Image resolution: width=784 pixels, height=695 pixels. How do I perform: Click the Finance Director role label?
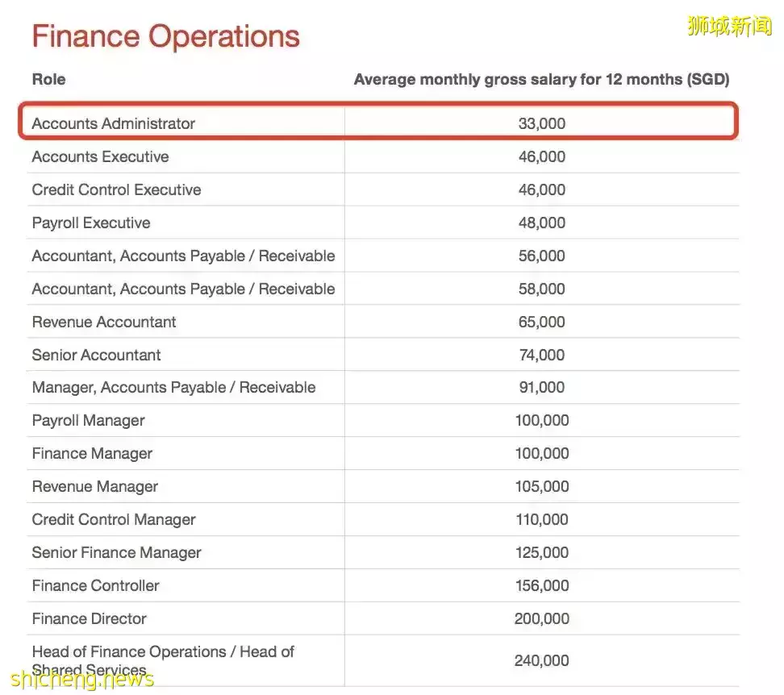click(x=89, y=618)
